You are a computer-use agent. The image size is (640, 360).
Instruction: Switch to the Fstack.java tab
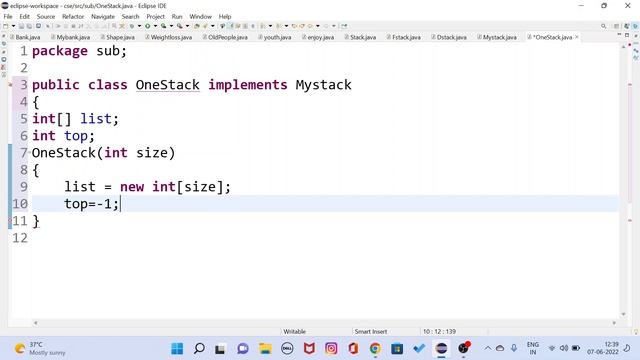(403, 37)
